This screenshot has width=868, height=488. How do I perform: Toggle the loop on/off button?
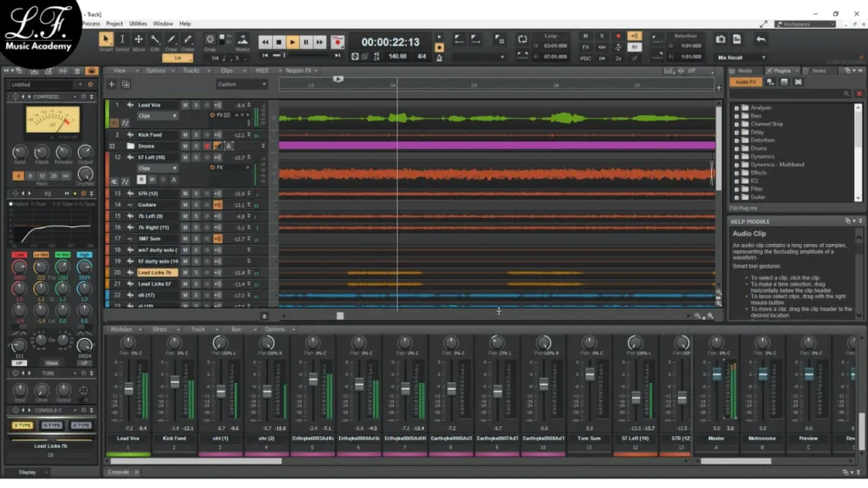click(523, 37)
